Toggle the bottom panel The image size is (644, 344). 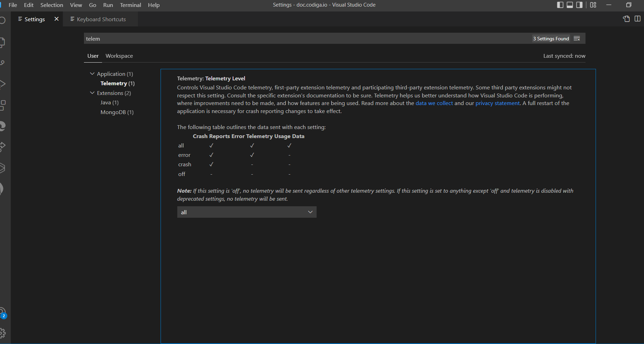click(570, 5)
